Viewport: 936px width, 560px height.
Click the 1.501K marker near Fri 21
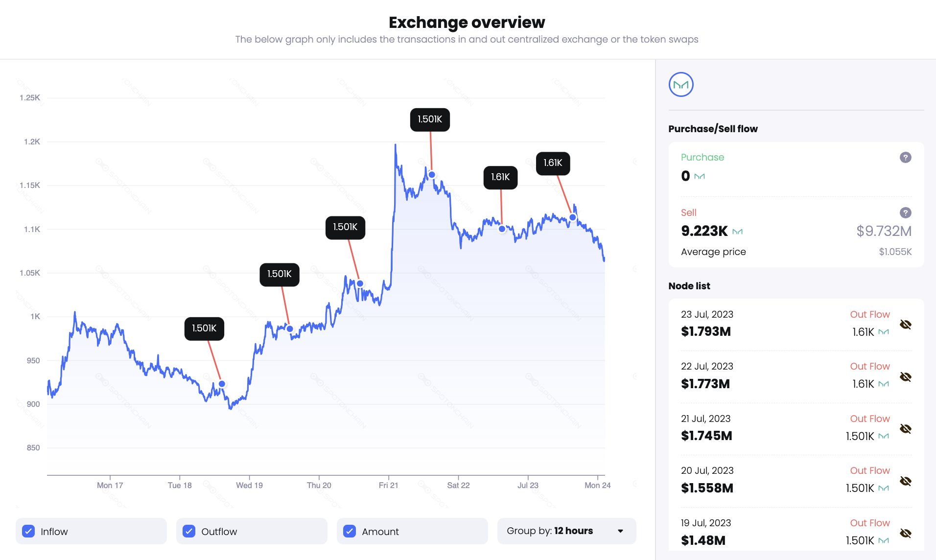tap(430, 119)
